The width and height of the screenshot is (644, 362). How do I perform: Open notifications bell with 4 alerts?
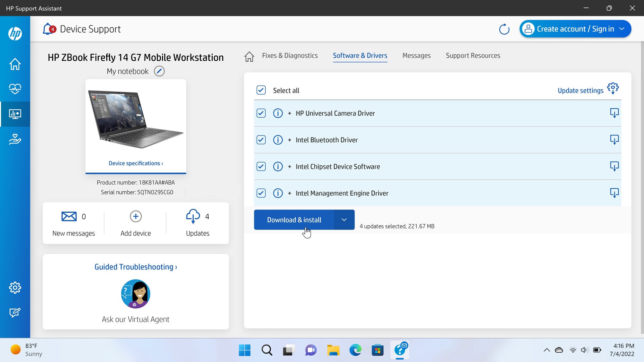tap(49, 29)
